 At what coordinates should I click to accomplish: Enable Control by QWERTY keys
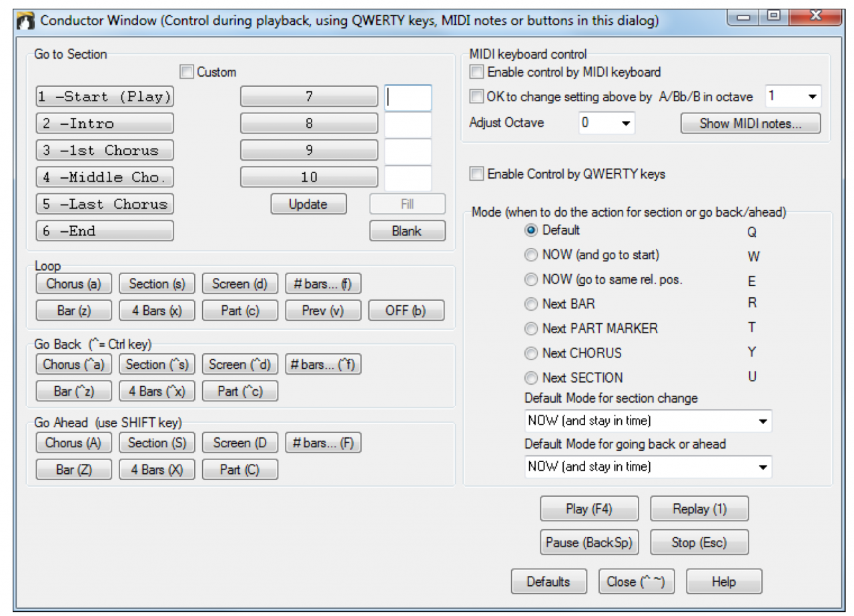click(476, 174)
